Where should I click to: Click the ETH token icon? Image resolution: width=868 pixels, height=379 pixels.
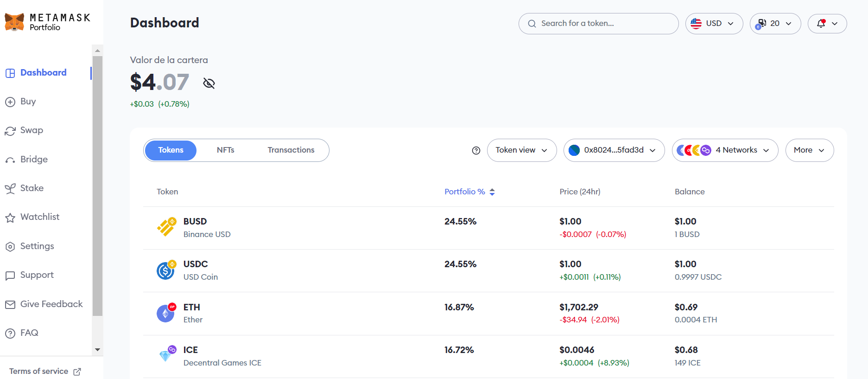(166, 313)
